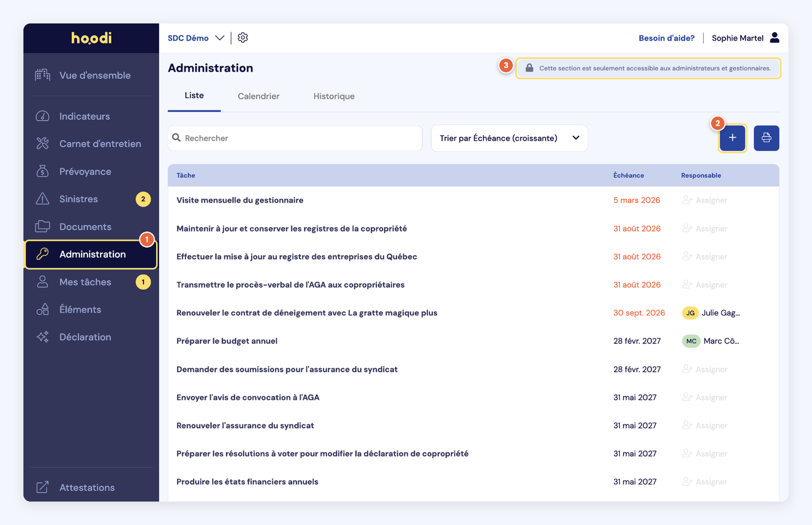
Task: Open Envoyer l'avis de convocation à l'AGA
Action: [x=248, y=398]
